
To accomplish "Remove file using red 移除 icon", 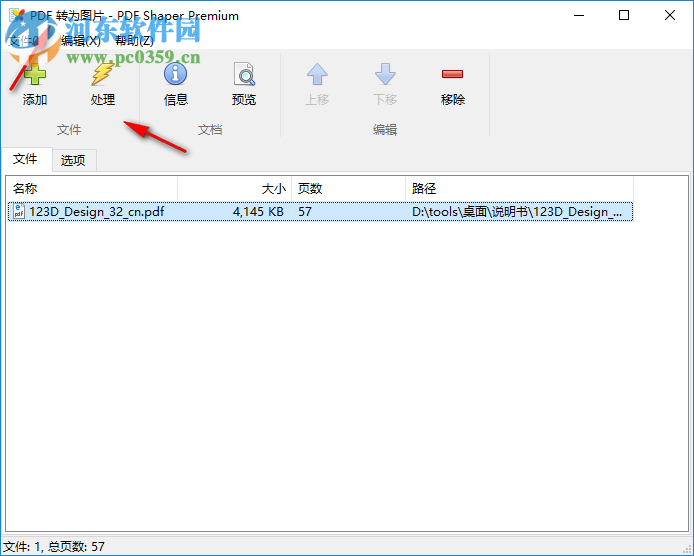I will pos(452,74).
